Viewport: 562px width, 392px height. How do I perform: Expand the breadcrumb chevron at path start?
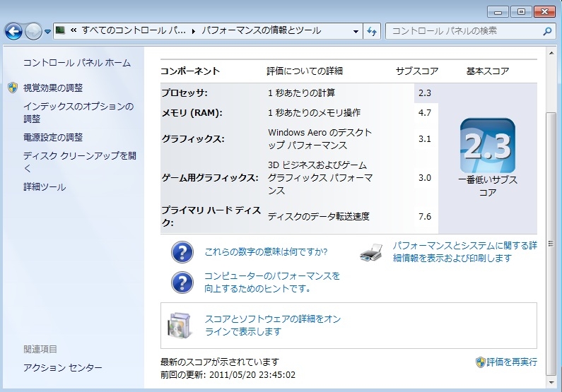click(x=73, y=31)
